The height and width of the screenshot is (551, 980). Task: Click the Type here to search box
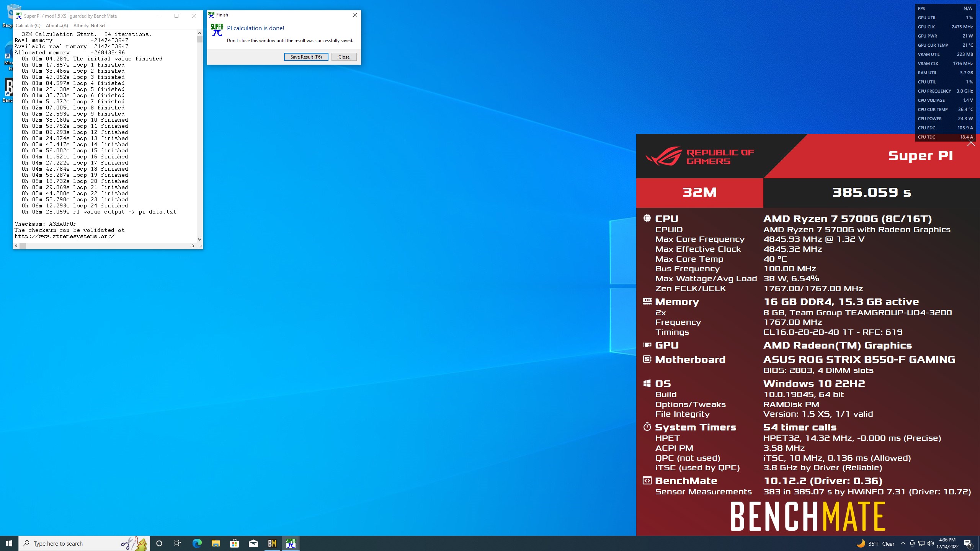point(84,543)
